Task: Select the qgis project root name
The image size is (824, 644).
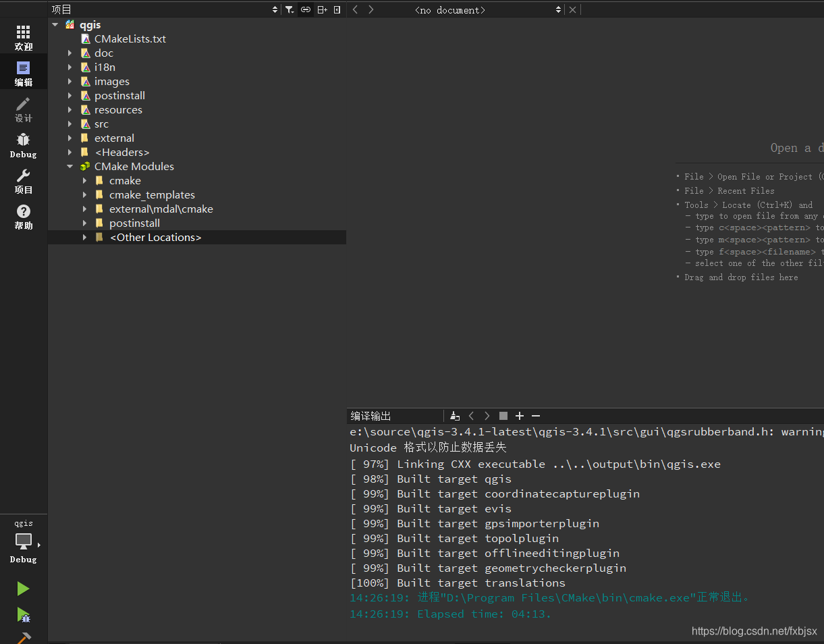Action: click(90, 24)
